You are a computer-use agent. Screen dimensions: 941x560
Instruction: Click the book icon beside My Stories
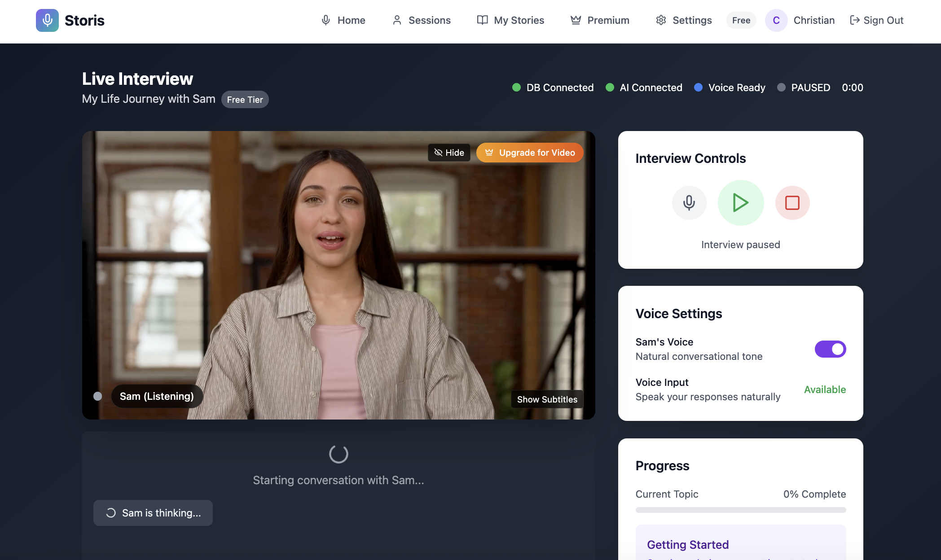click(x=482, y=20)
